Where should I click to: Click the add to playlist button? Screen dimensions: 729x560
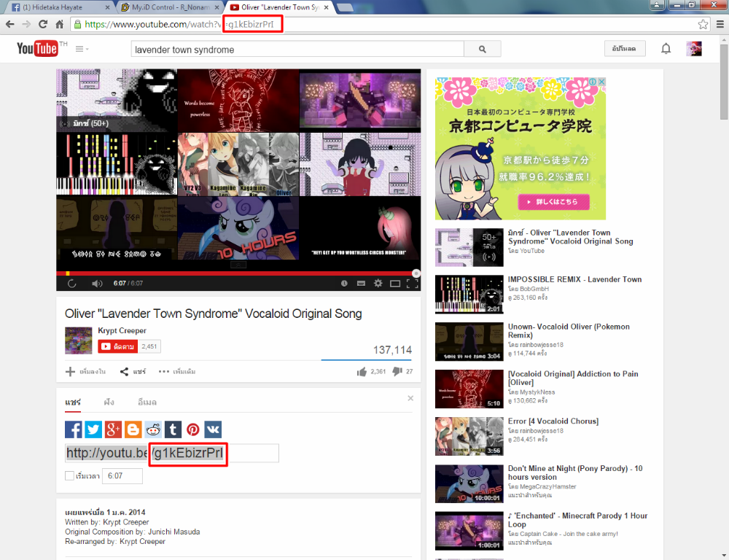85,372
